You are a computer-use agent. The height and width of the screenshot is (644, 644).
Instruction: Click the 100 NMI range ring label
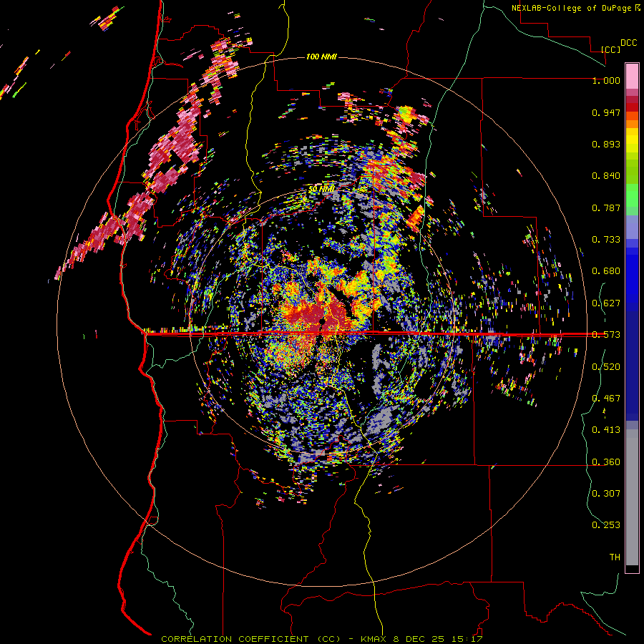(321, 57)
